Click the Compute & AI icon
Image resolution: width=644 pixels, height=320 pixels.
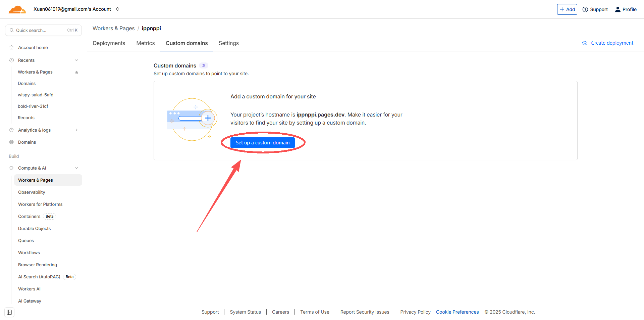coord(11,168)
